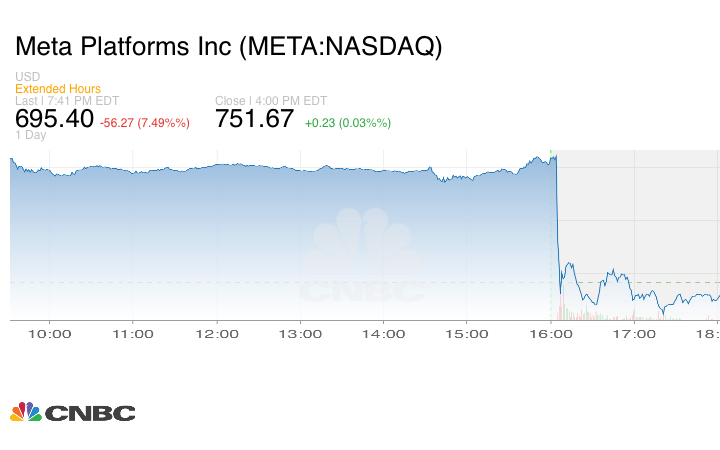Click the 13:00 time axis label
The width and height of the screenshot is (720, 450).
click(x=300, y=334)
